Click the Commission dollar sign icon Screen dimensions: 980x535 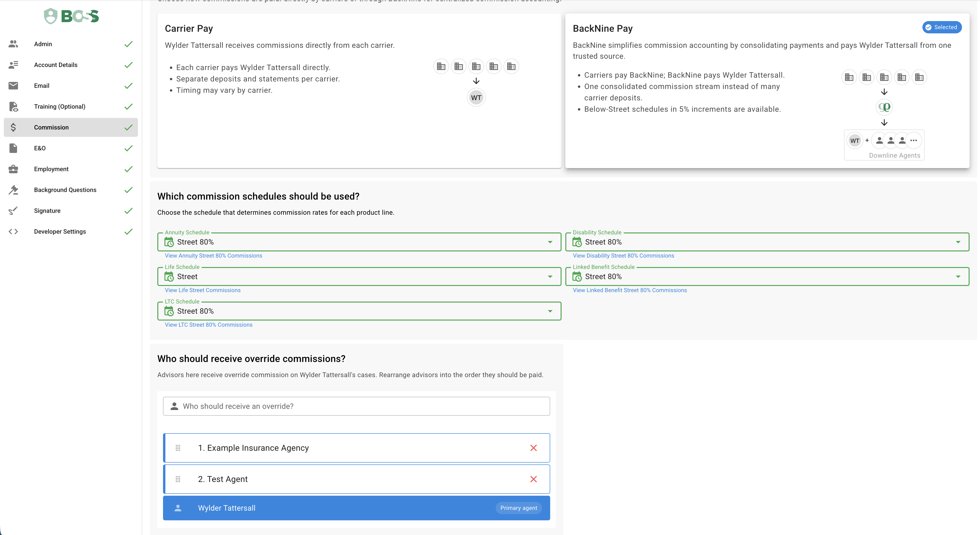(13, 127)
